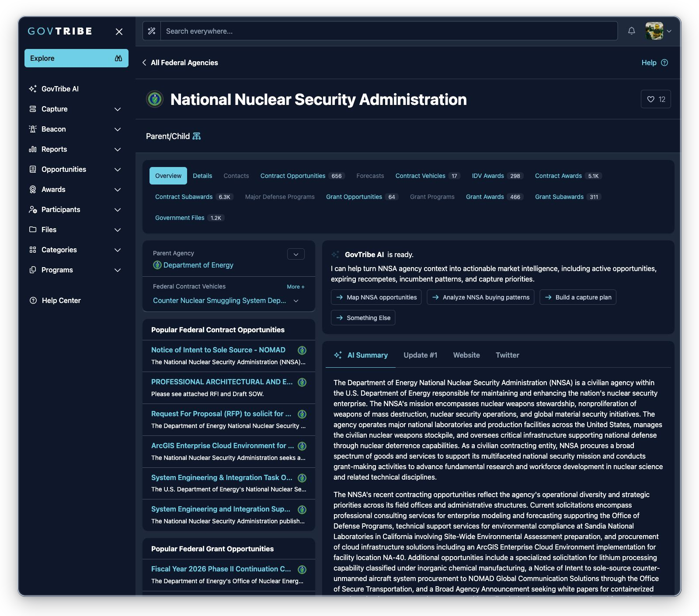Click the Department of Energy seal icon
The width and height of the screenshot is (699, 616).
pyautogui.click(x=157, y=265)
